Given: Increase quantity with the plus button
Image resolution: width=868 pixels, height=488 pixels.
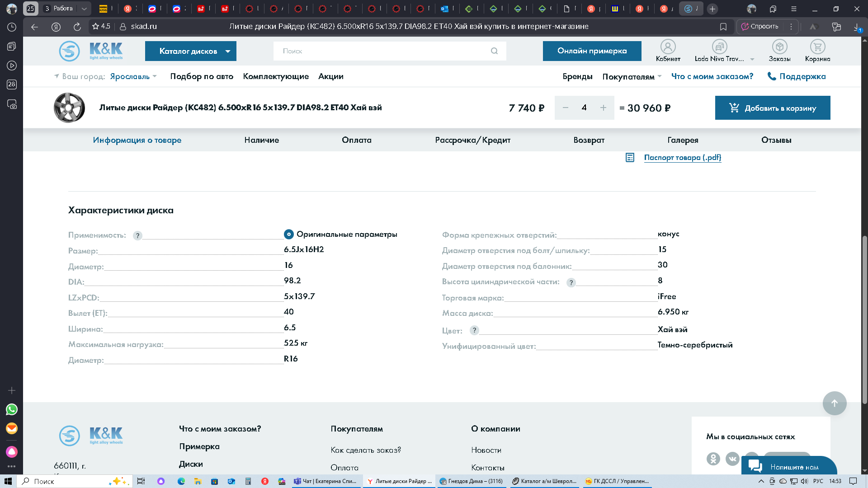Looking at the screenshot, I should 603,108.
